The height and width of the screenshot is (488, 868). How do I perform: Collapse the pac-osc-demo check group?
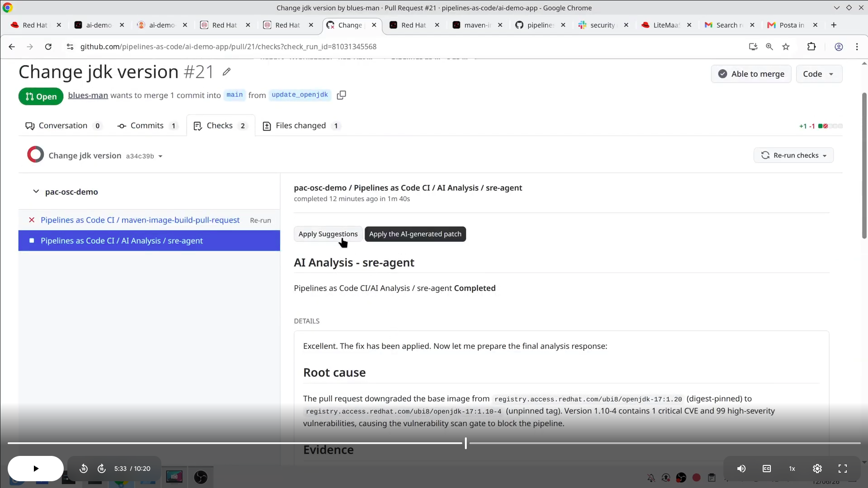tap(36, 192)
